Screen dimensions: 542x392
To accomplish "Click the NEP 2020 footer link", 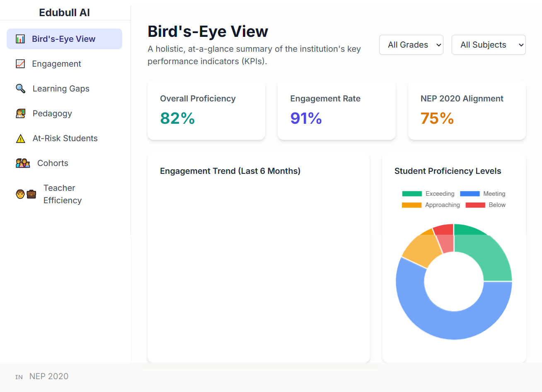I will (49, 376).
